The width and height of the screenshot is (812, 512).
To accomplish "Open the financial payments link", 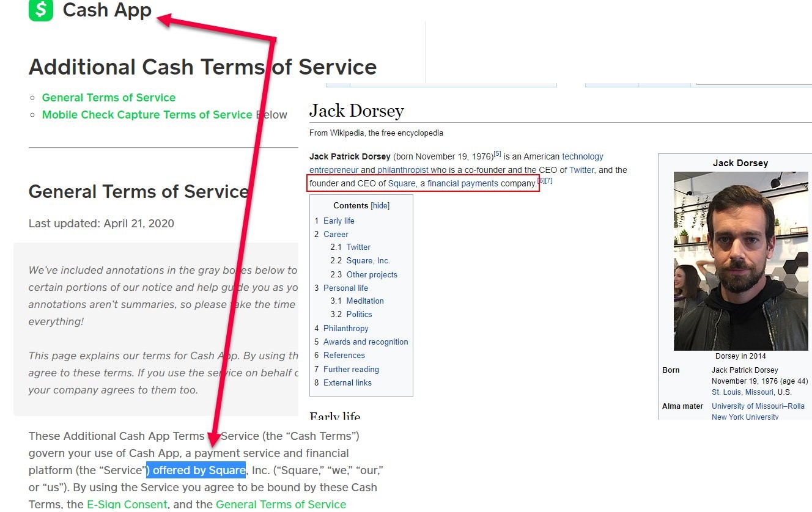I will (x=463, y=183).
